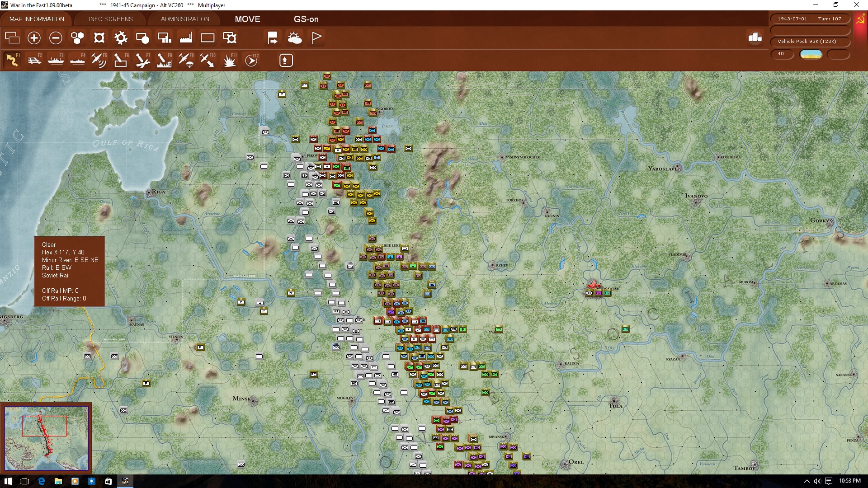Open Windows Start menu
The width and height of the screenshot is (868, 488).
(8, 481)
